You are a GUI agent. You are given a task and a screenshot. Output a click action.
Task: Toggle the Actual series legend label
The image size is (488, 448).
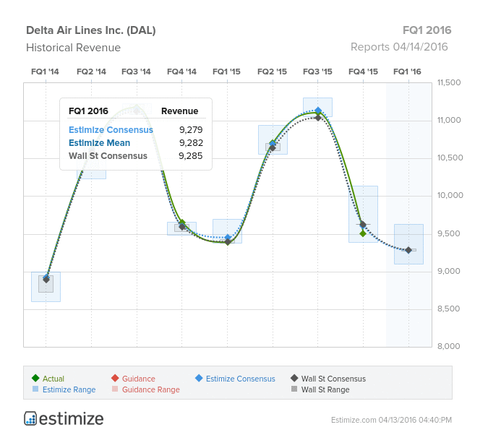[53, 379]
